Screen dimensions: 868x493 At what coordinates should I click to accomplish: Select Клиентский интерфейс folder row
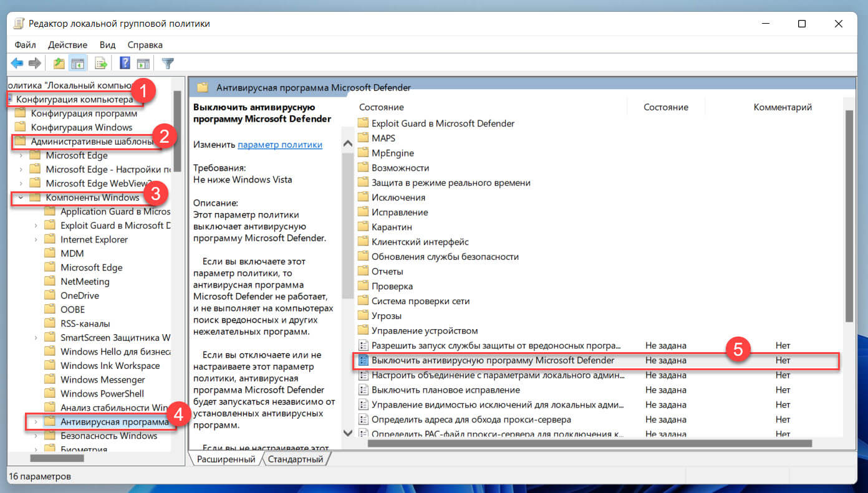[x=420, y=242]
